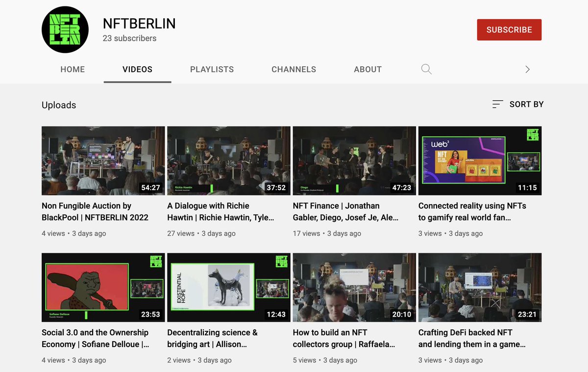
Task: Click the 54:27 duration badge
Action: tap(150, 188)
